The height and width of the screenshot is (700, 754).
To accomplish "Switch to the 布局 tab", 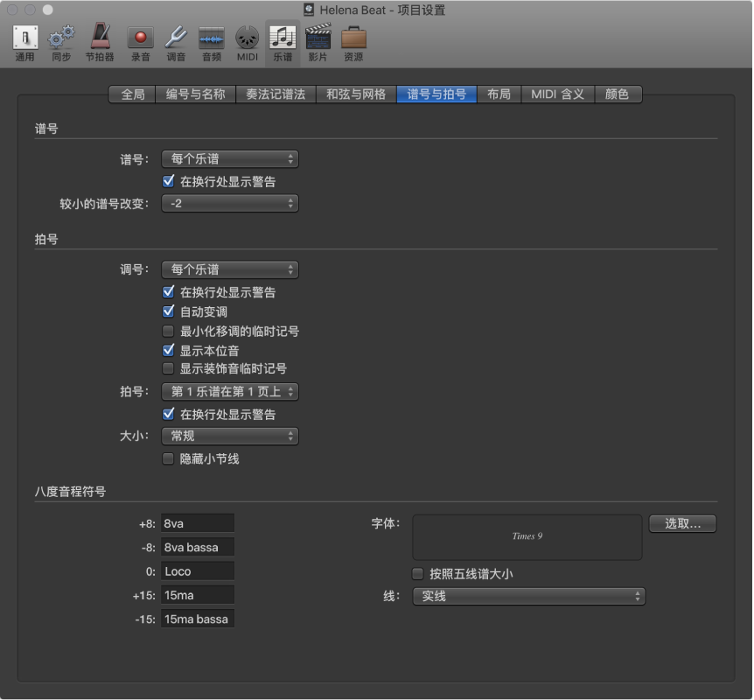I will tap(499, 94).
